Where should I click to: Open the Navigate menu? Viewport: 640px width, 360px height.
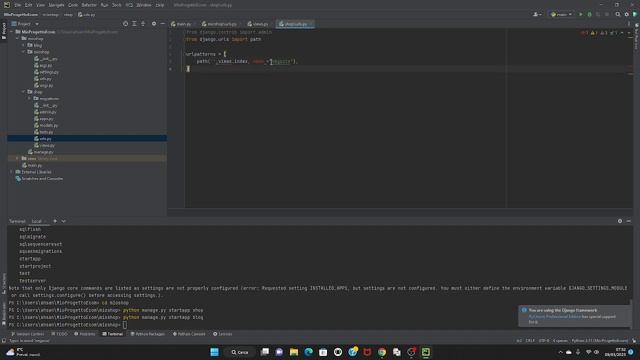56,5
